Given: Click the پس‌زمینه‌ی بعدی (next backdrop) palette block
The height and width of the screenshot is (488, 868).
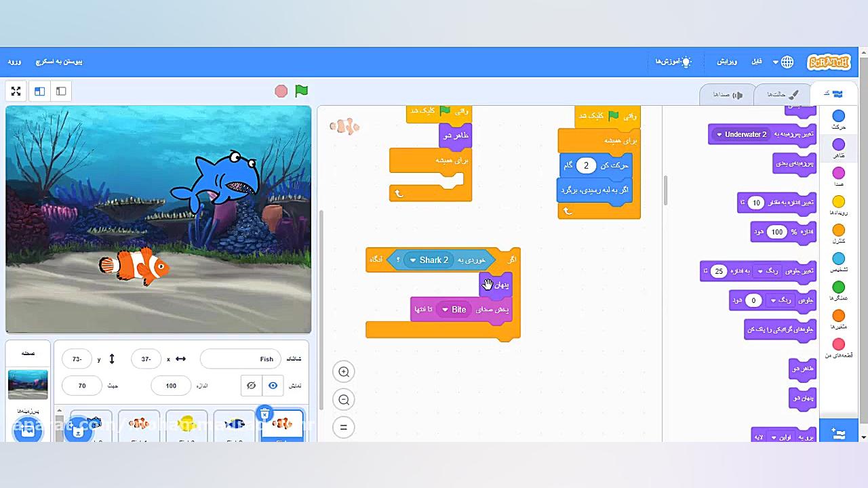Looking at the screenshot, I should coord(795,163).
